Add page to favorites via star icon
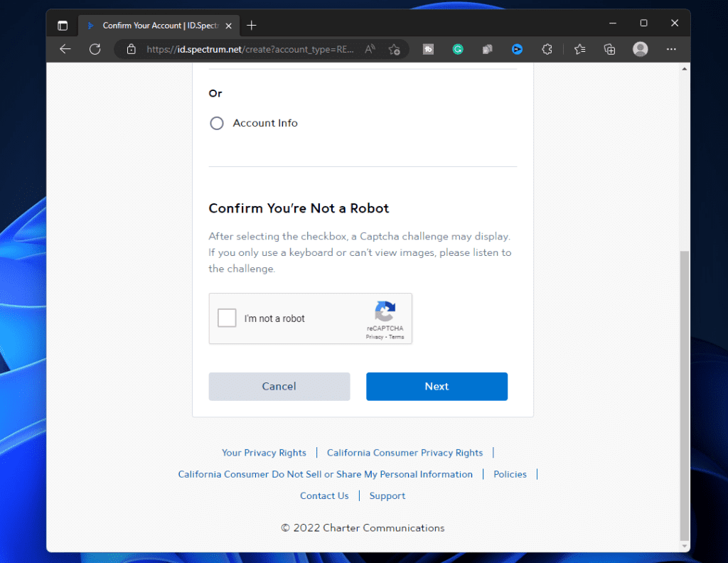This screenshot has height=563, width=728. (x=395, y=49)
